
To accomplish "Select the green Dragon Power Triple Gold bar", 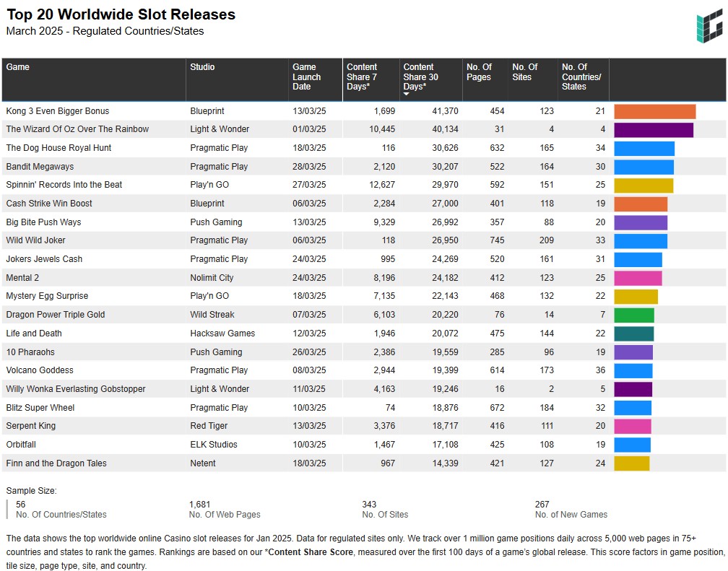I will [633, 315].
